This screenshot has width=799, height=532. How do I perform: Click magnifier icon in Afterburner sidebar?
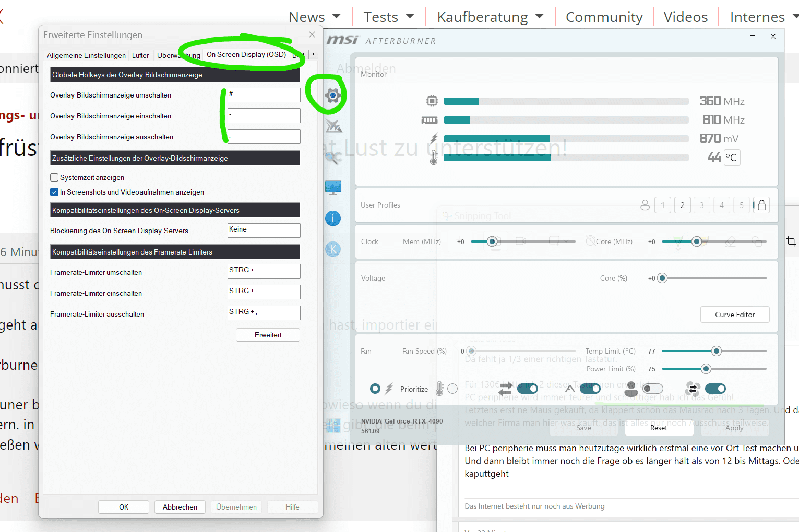(x=333, y=157)
